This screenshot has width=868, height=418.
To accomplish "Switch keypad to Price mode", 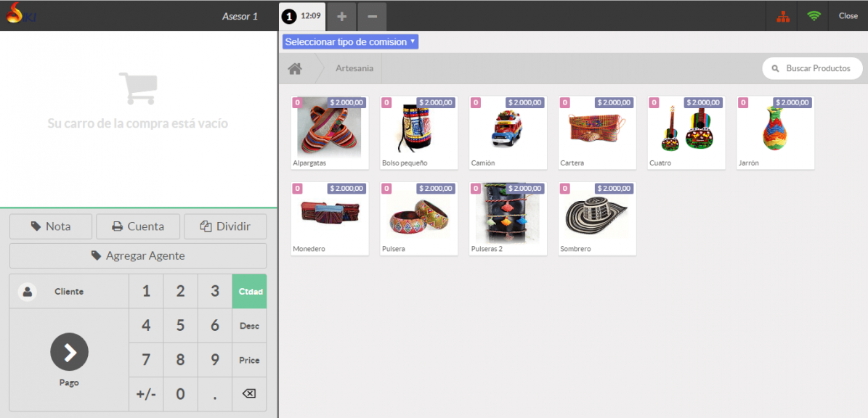I will [249, 360].
